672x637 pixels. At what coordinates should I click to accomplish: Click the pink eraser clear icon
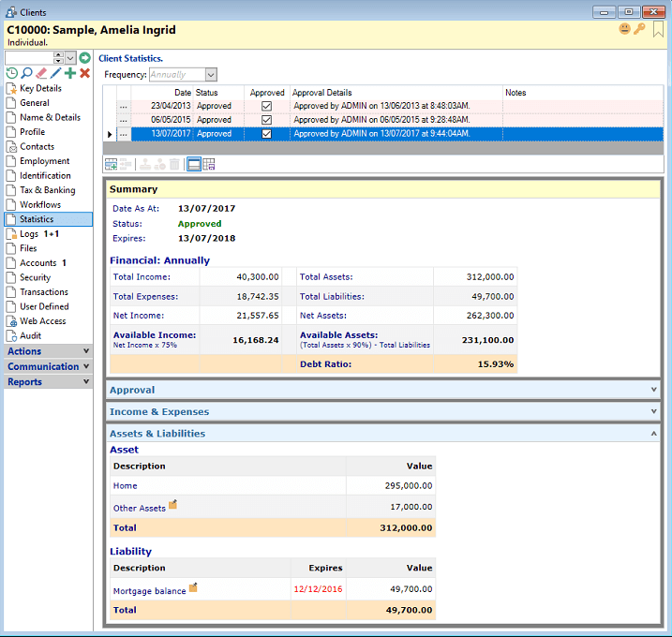click(x=41, y=73)
